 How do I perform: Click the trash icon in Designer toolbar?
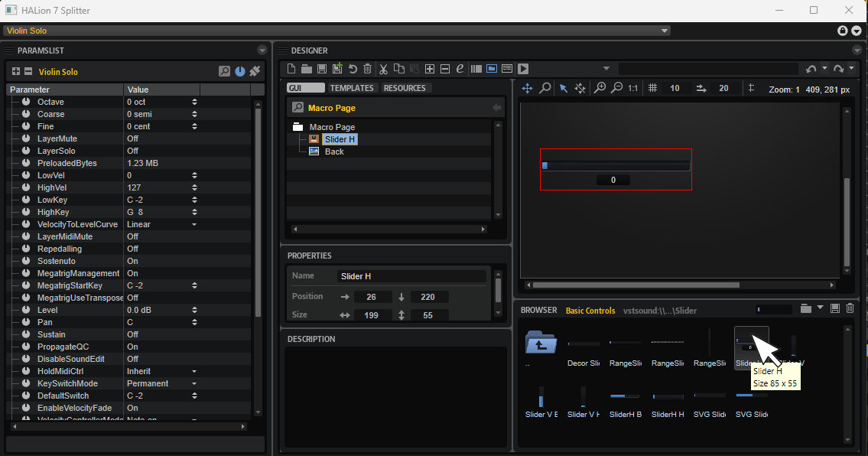[367, 69]
